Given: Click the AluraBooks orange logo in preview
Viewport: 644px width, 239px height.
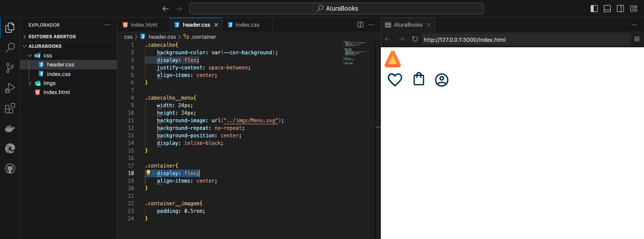Looking at the screenshot, I should coord(392,59).
